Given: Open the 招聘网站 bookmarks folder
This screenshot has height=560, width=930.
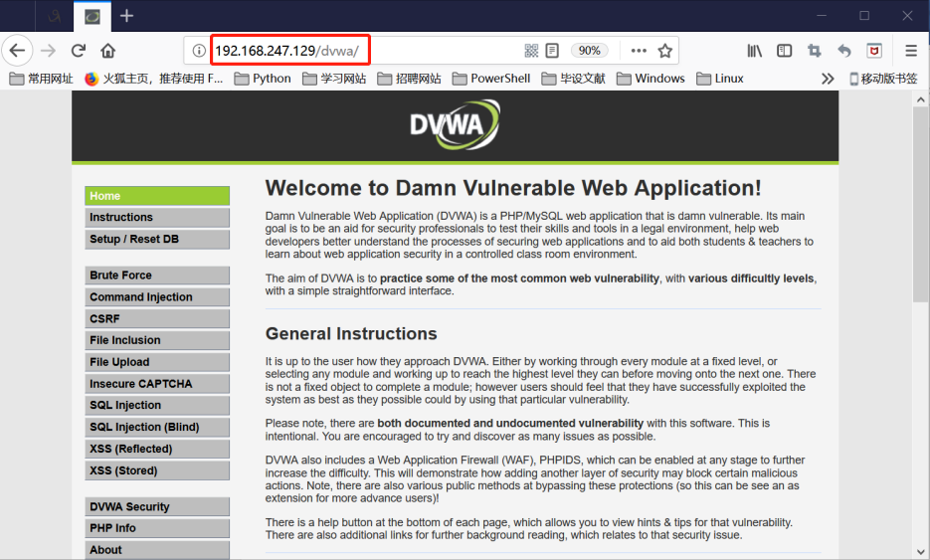Looking at the screenshot, I should [x=409, y=79].
